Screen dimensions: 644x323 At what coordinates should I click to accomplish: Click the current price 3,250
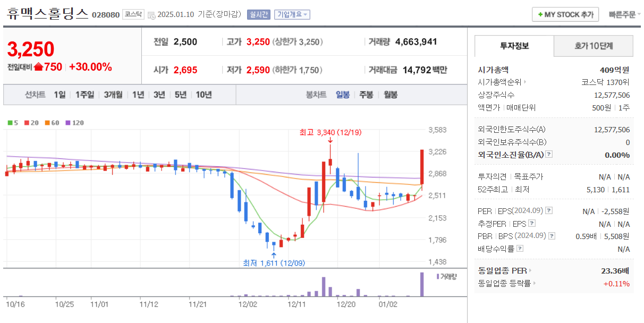(30, 49)
